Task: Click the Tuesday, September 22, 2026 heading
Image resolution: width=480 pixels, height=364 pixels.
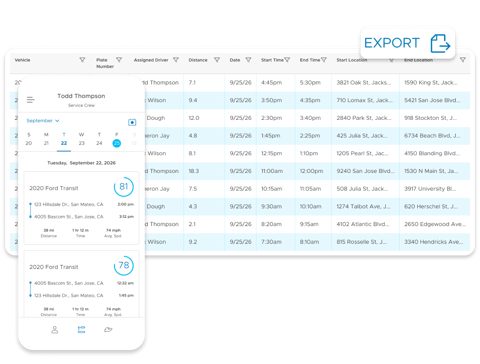Action: tap(81, 163)
